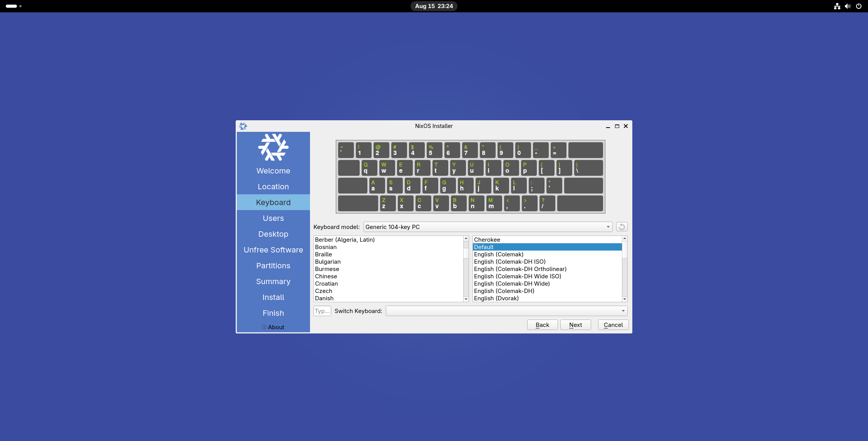
Task: Select English (Colemak) variant
Action: [x=547, y=254]
